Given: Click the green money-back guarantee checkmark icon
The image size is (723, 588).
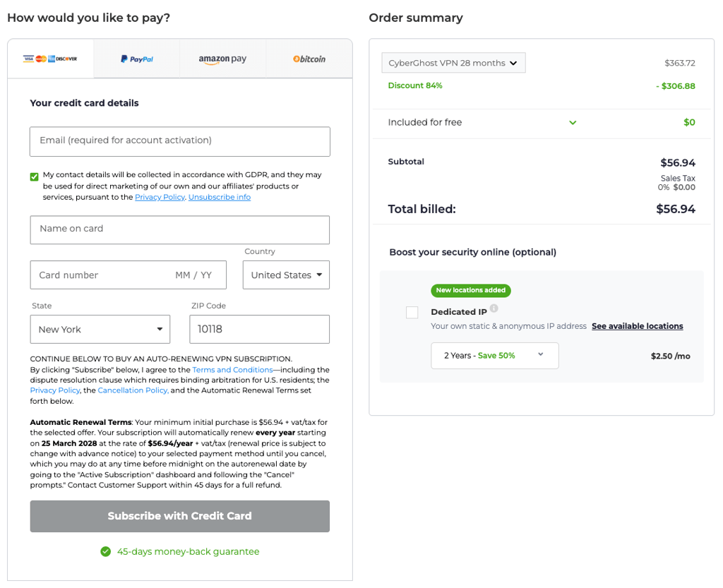Looking at the screenshot, I should click(106, 551).
